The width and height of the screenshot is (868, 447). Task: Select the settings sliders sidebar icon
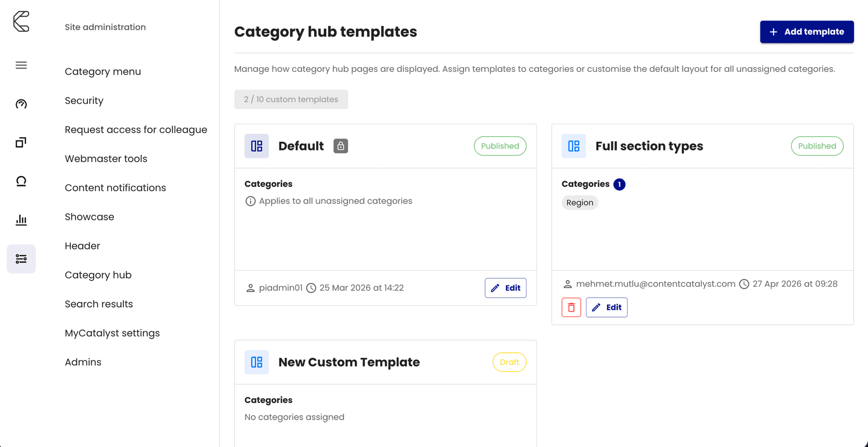click(21, 259)
